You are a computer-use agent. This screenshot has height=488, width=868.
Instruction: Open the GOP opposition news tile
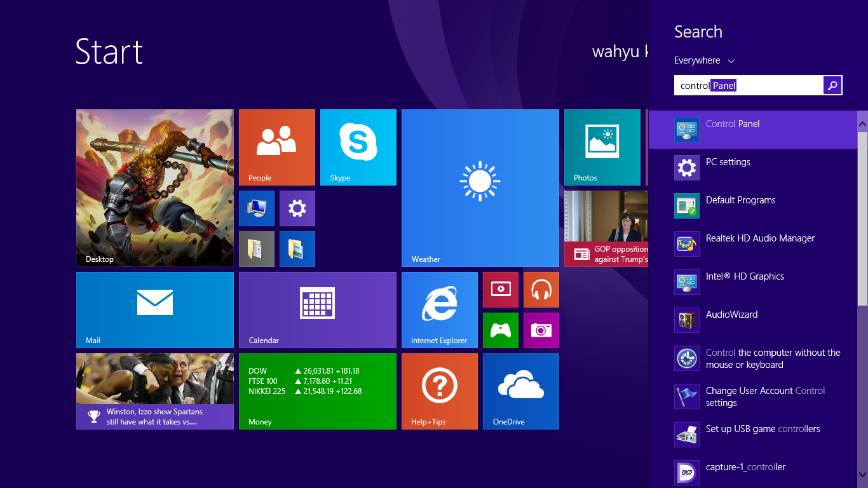pyautogui.click(x=606, y=229)
